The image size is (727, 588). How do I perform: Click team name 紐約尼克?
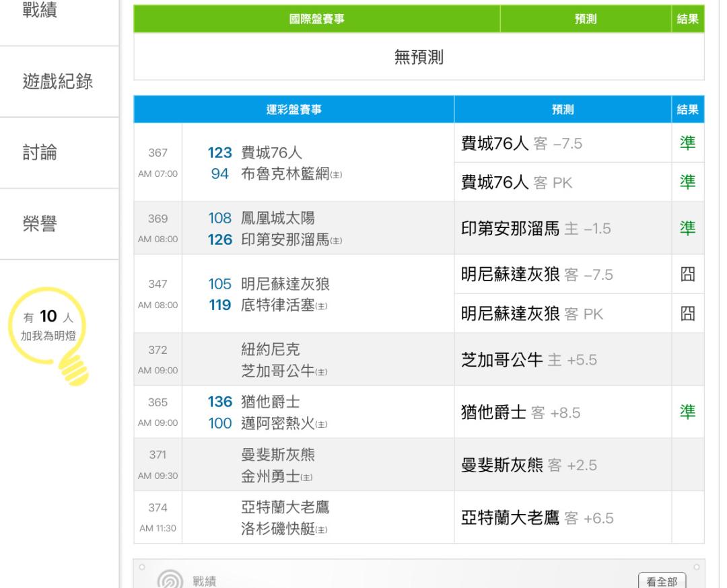pyautogui.click(x=271, y=349)
